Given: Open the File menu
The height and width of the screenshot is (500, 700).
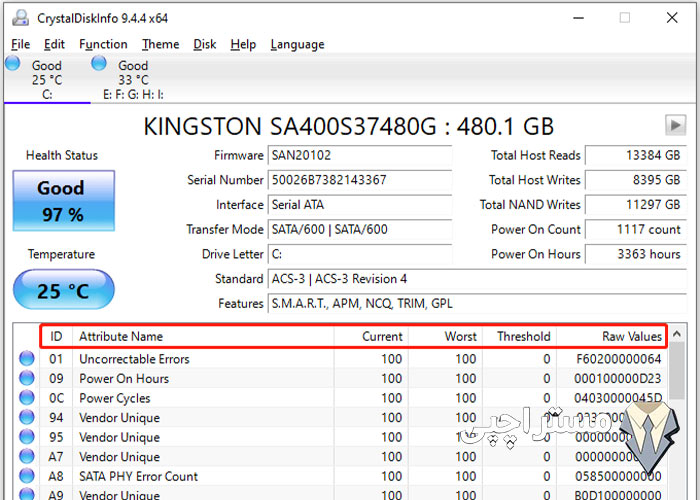Looking at the screenshot, I should (21, 44).
